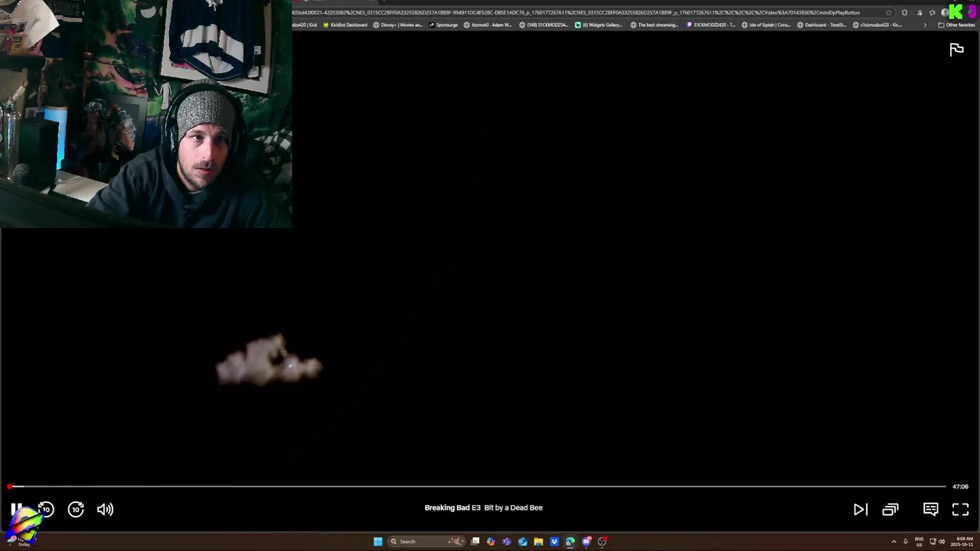The height and width of the screenshot is (551, 980).
Task: Open the episodes list
Action: click(x=890, y=509)
